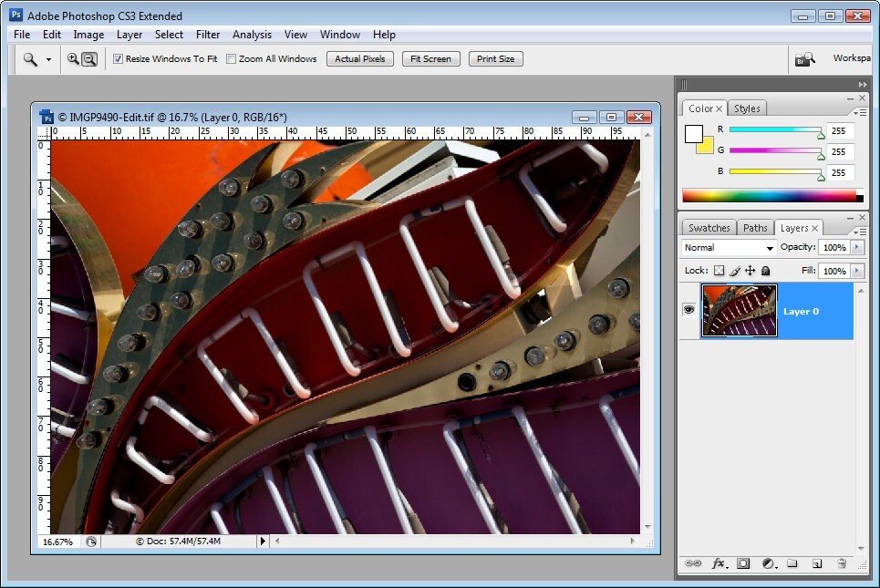The width and height of the screenshot is (880, 588).
Task: Click the Layer 0 thumbnail
Action: [x=740, y=310]
